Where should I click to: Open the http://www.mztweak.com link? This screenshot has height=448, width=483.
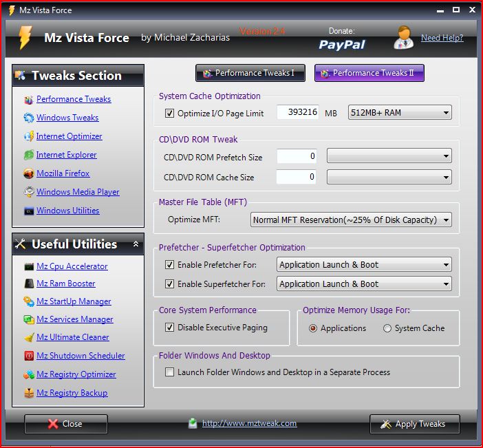click(250, 423)
